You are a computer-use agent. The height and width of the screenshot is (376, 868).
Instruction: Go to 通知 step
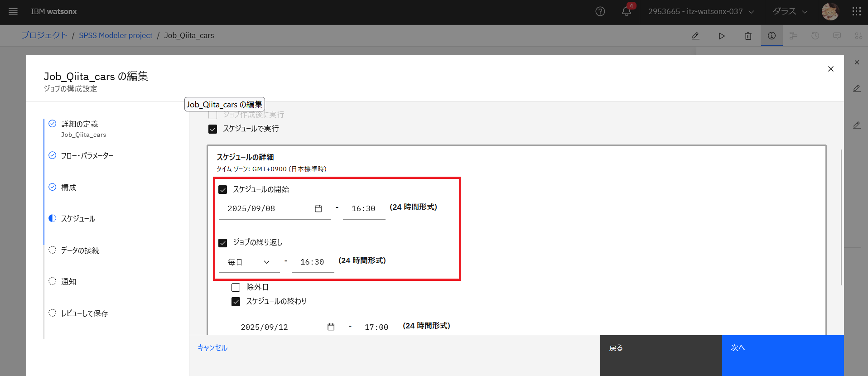pyautogui.click(x=69, y=282)
